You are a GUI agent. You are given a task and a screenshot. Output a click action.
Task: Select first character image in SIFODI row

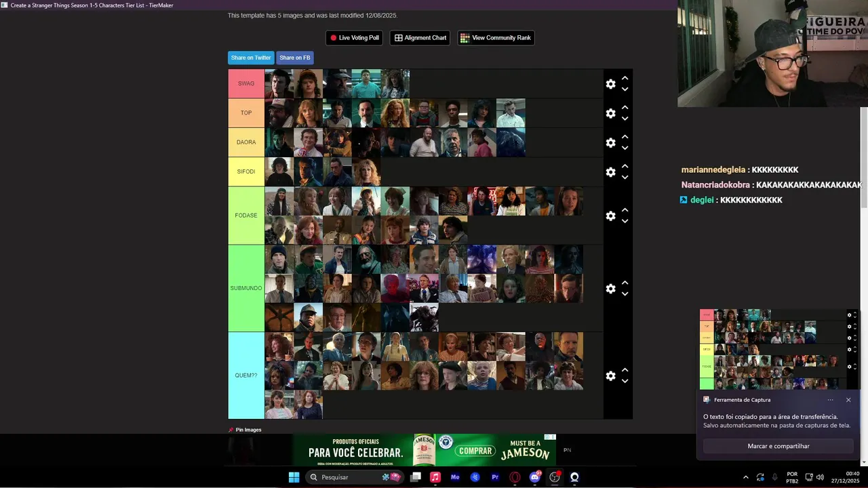pos(279,172)
